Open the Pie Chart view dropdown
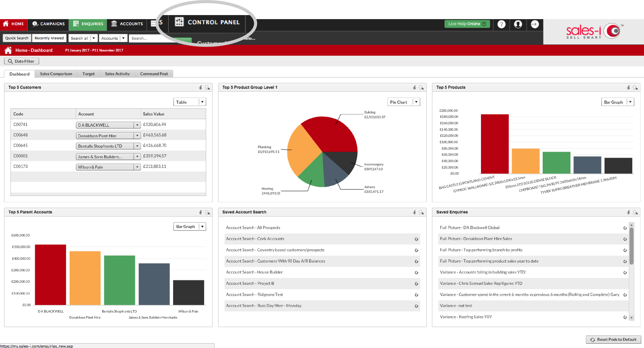 click(x=404, y=102)
